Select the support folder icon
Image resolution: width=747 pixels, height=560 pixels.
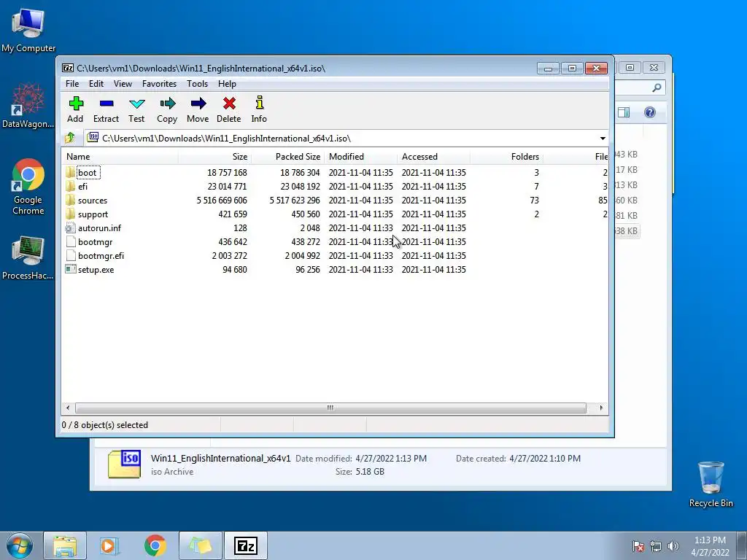[x=71, y=214]
